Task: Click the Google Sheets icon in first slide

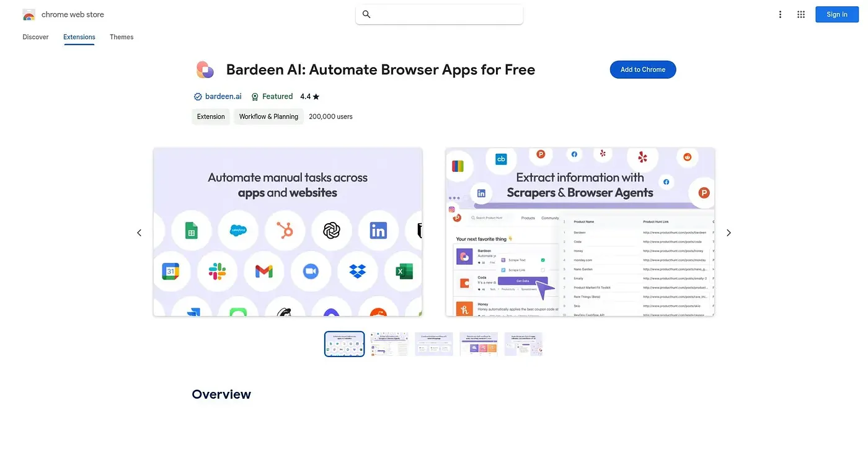Action: 191,231
